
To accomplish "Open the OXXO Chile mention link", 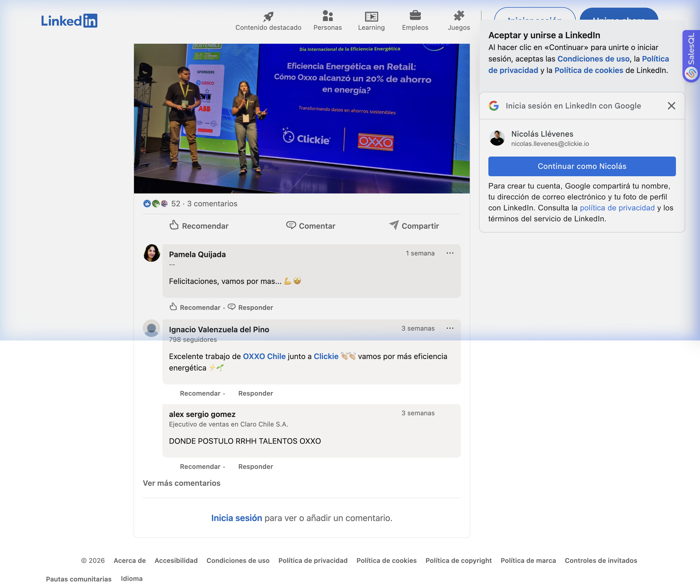I will click(264, 356).
